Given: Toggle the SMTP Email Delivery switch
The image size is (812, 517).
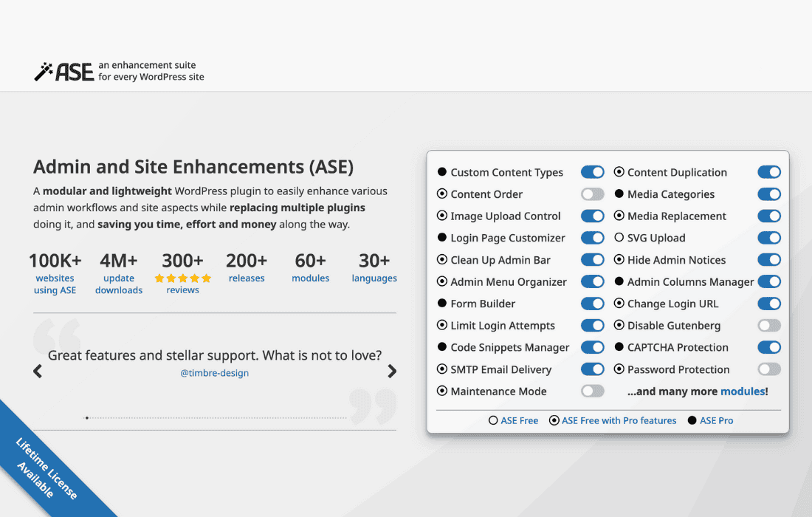Looking at the screenshot, I should point(593,369).
